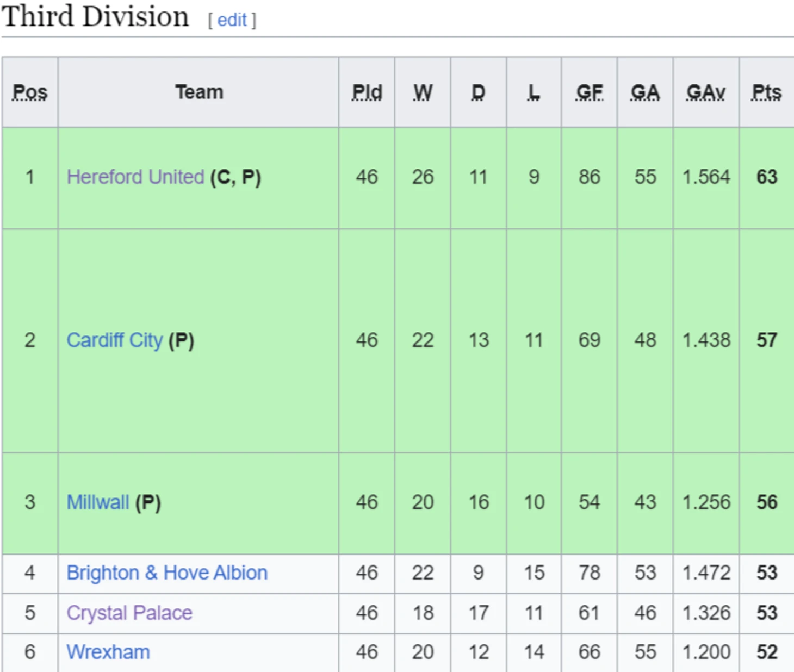
Task: Click the edit link beside Third Division
Action: click(232, 20)
